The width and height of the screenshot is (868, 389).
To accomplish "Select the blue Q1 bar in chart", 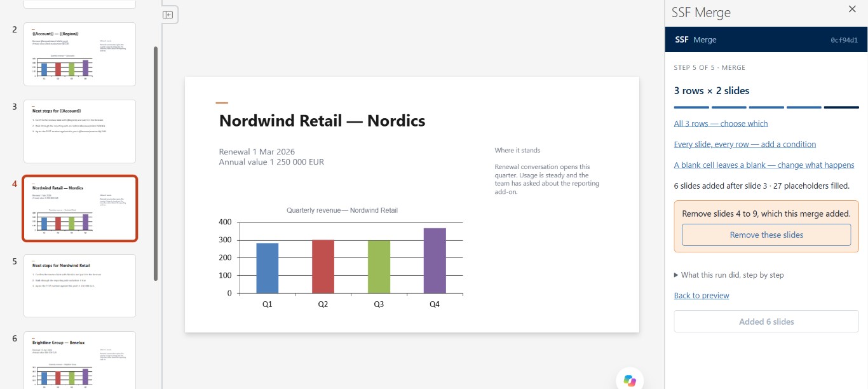I will 268,268.
